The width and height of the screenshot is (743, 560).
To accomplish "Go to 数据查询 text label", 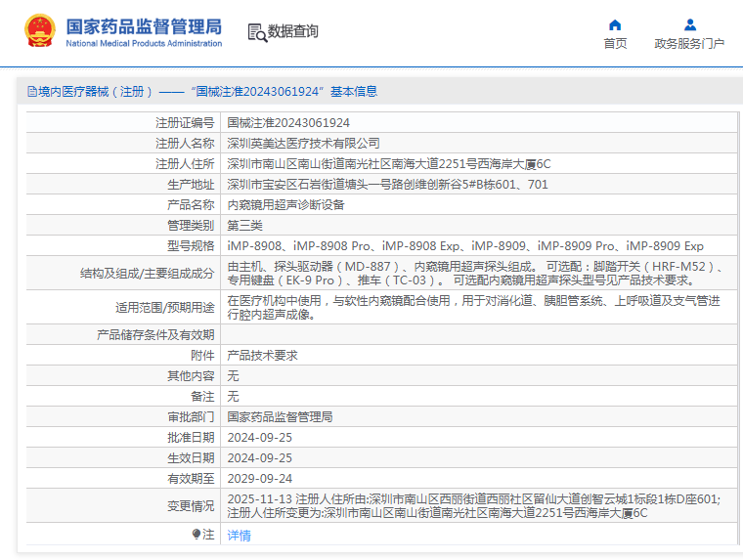I will 293,31.
